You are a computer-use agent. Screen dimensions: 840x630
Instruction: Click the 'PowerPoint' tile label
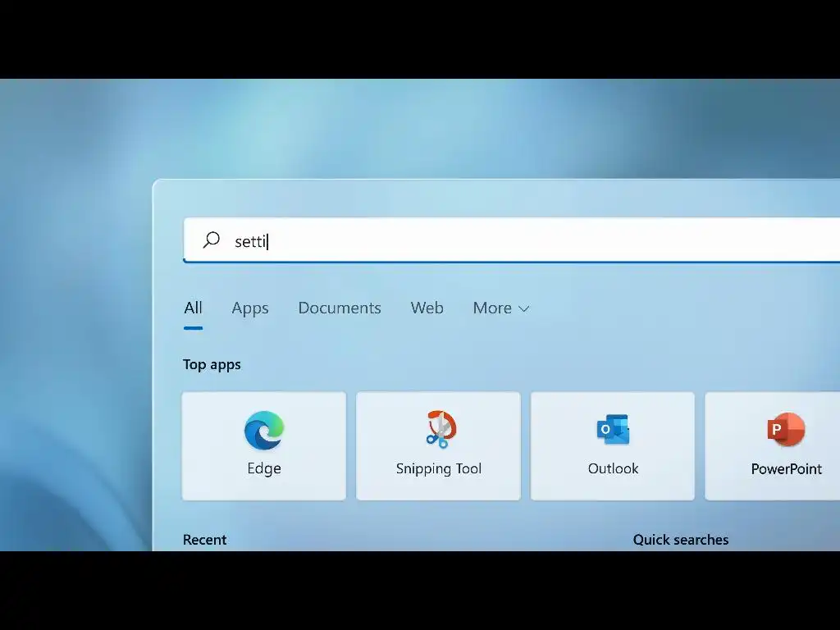click(786, 469)
